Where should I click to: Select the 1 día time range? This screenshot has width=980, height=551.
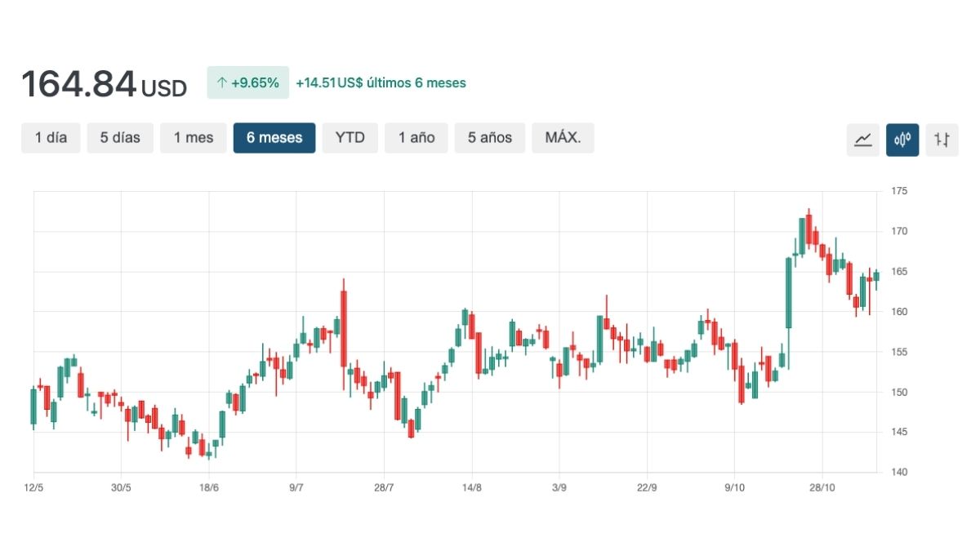51,138
